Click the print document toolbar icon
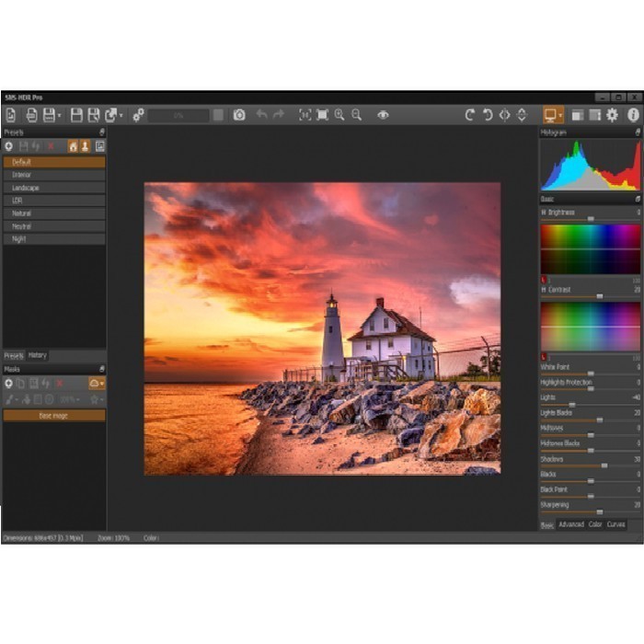644x644 pixels. [x=31, y=115]
